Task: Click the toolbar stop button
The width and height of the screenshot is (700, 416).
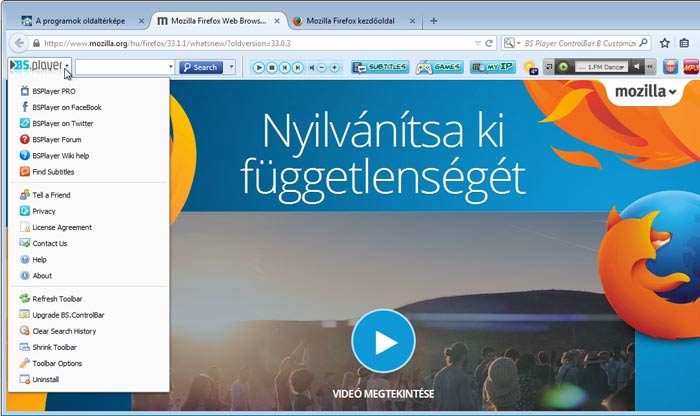Action: click(271, 67)
